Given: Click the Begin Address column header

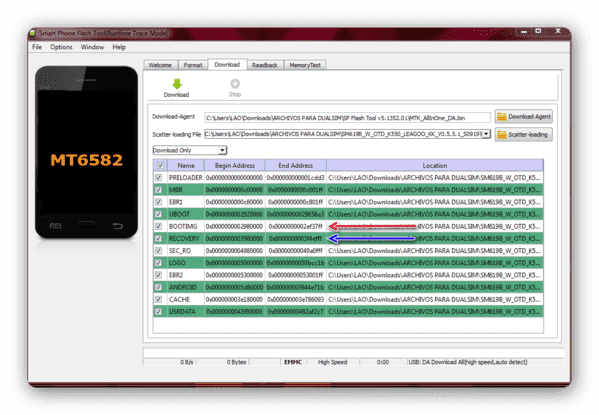Looking at the screenshot, I should click(235, 165).
